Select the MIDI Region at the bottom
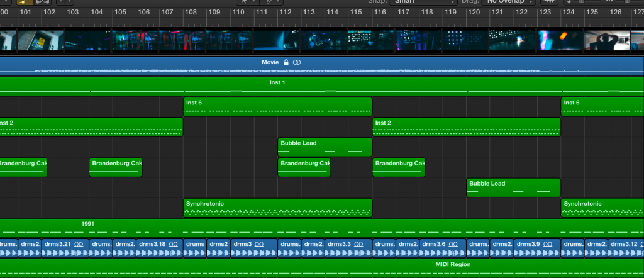644x278 pixels. point(322,268)
